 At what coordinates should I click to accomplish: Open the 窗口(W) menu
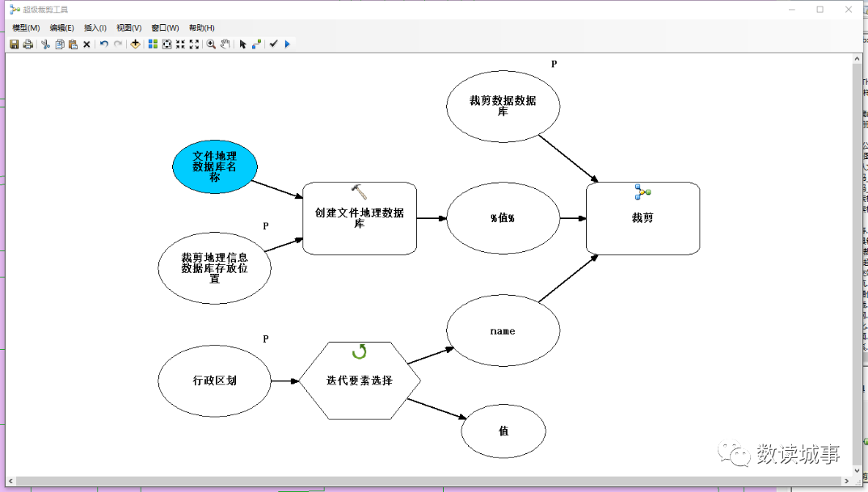pos(165,27)
